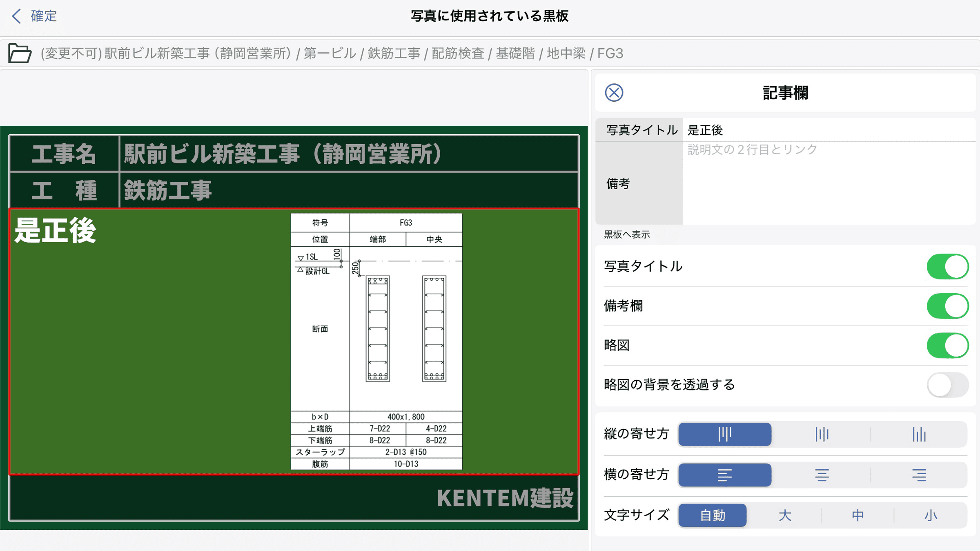Close the 記事欄 panel with the × icon
The image size is (980, 551).
tap(614, 92)
